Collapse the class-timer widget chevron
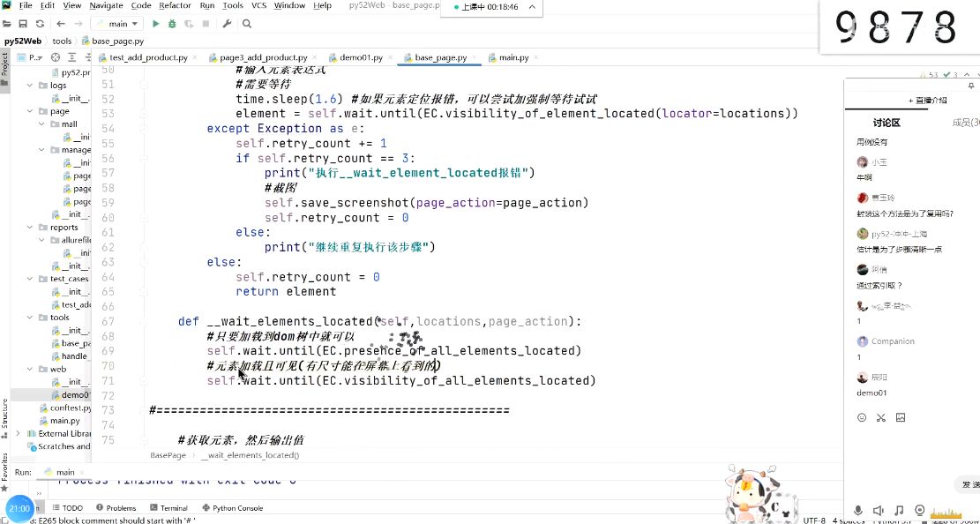This screenshot has width=980, height=524. point(532,8)
